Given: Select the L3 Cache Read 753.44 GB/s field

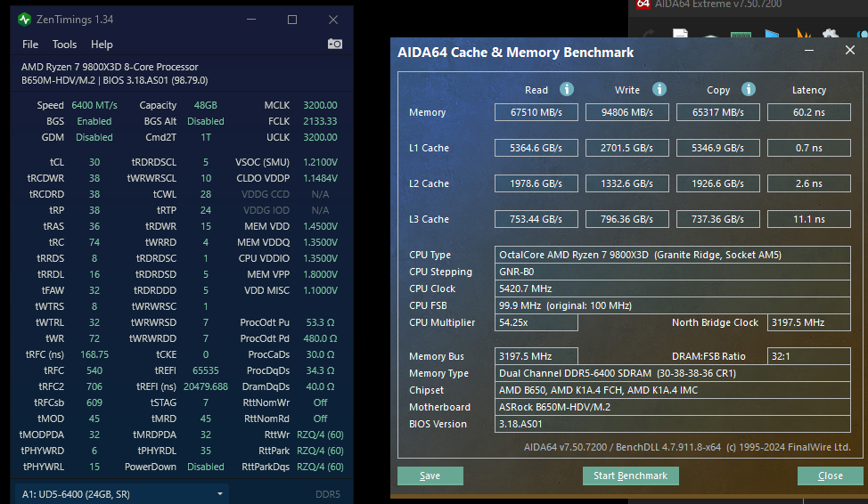Looking at the screenshot, I should pyautogui.click(x=536, y=219).
